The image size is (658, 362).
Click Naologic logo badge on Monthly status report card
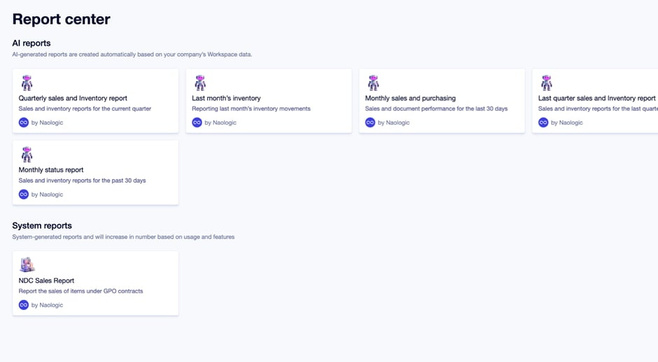(24, 194)
